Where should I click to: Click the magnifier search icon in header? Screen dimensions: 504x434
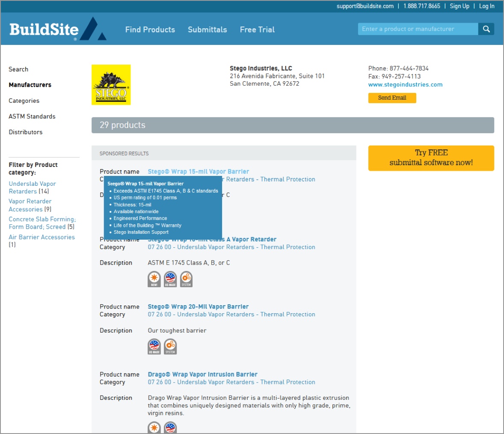pyautogui.click(x=486, y=29)
